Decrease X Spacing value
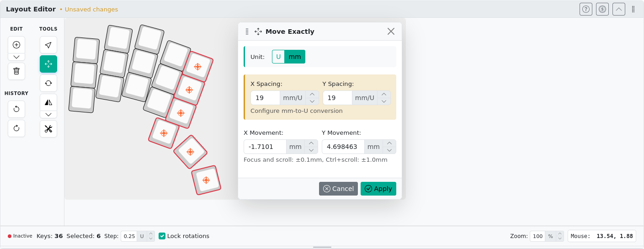The image size is (644, 249). (x=312, y=101)
